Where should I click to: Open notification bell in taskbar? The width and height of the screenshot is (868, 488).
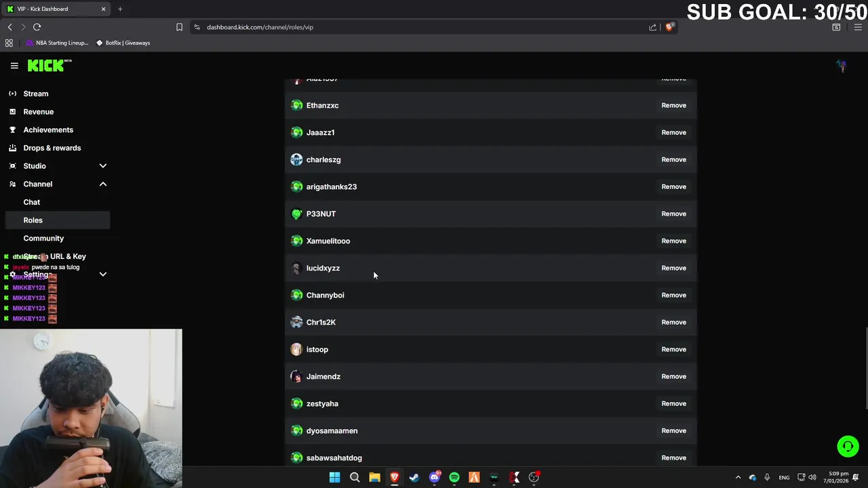[856, 477]
